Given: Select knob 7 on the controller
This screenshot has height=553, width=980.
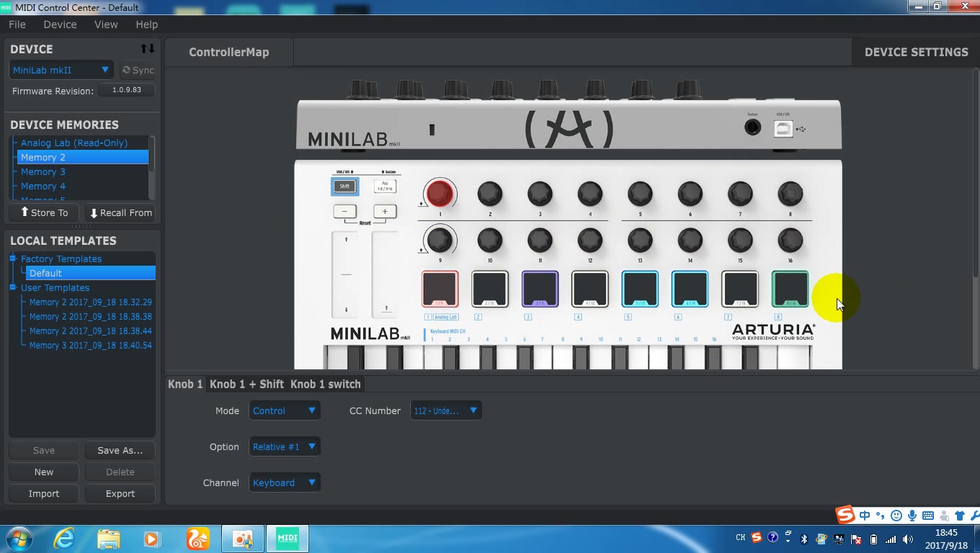Looking at the screenshot, I should click(x=740, y=193).
